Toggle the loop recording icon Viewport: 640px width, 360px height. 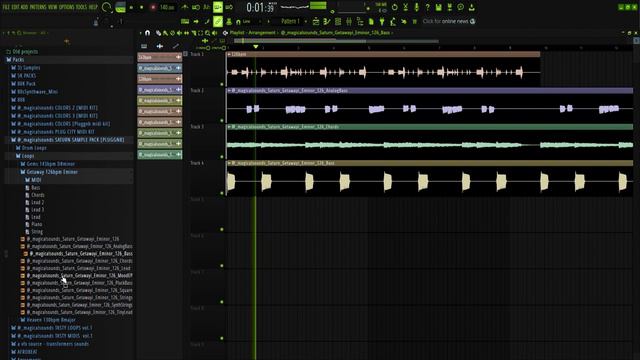pos(229,7)
